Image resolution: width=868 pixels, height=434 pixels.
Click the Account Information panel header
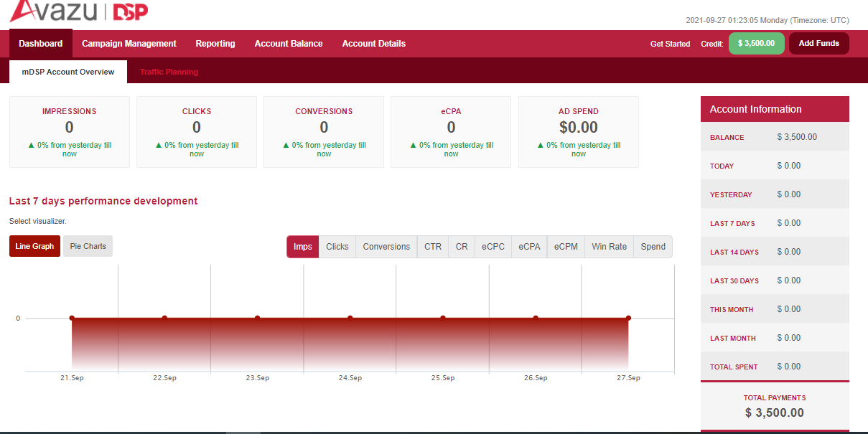775,109
